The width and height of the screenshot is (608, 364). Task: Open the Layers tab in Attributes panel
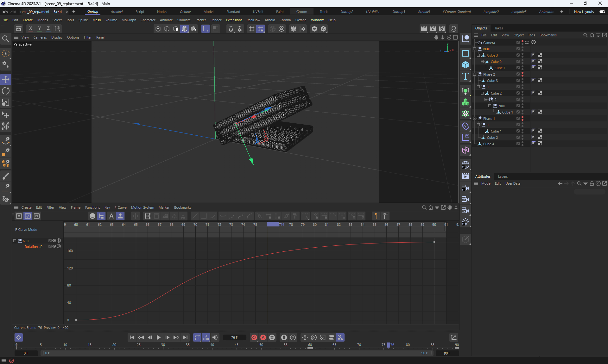[x=503, y=176]
